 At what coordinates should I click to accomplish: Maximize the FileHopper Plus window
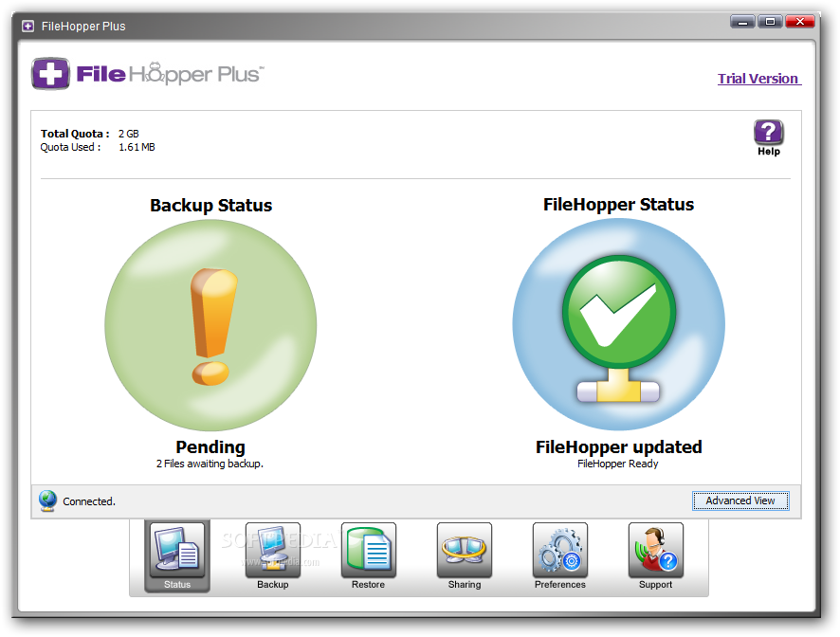tap(771, 22)
